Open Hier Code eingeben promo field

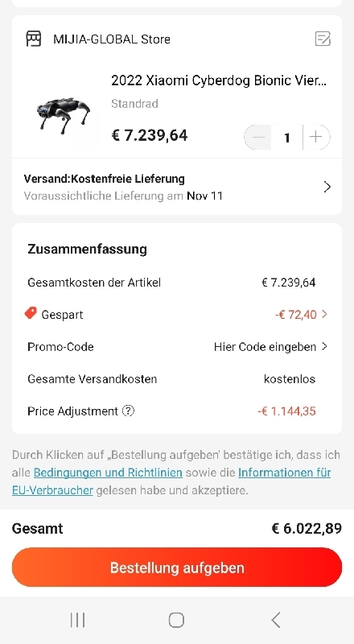[271, 347]
